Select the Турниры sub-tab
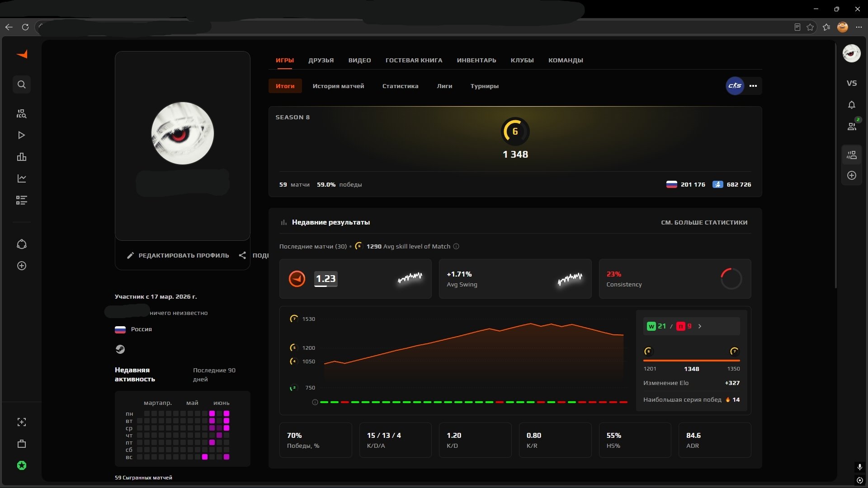Screen dimensions: 868x488 485,86
